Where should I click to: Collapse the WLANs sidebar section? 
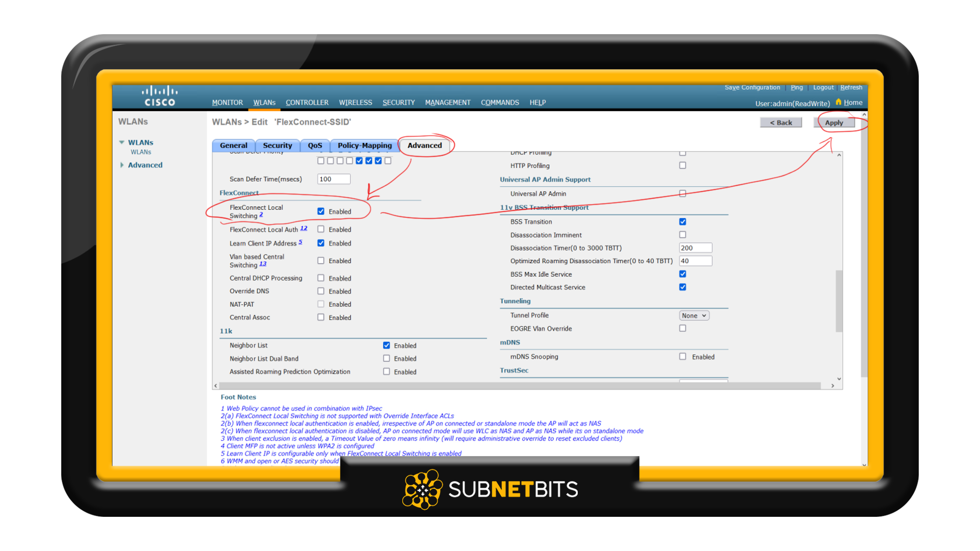pyautogui.click(x=121, y=142)
